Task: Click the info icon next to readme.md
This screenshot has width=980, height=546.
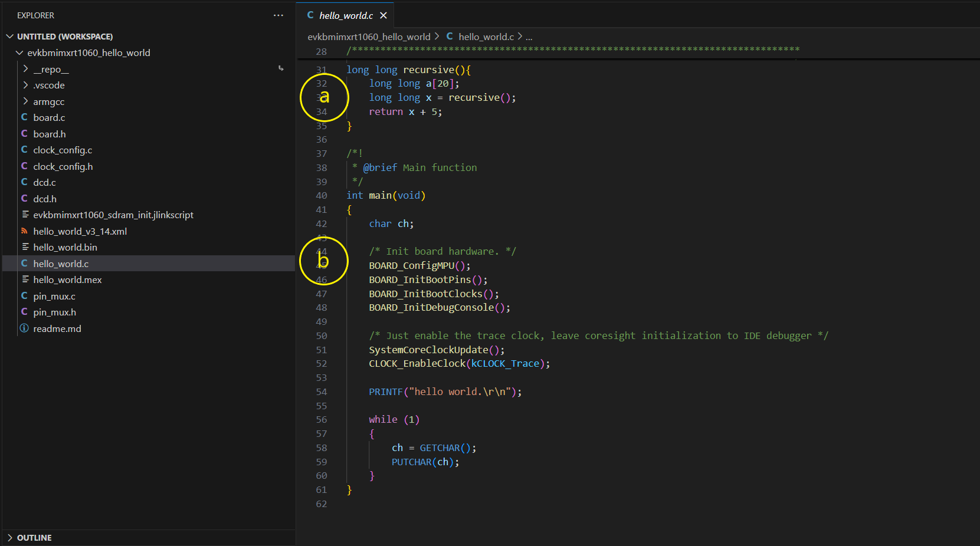Action: click(x=24, y=328)
